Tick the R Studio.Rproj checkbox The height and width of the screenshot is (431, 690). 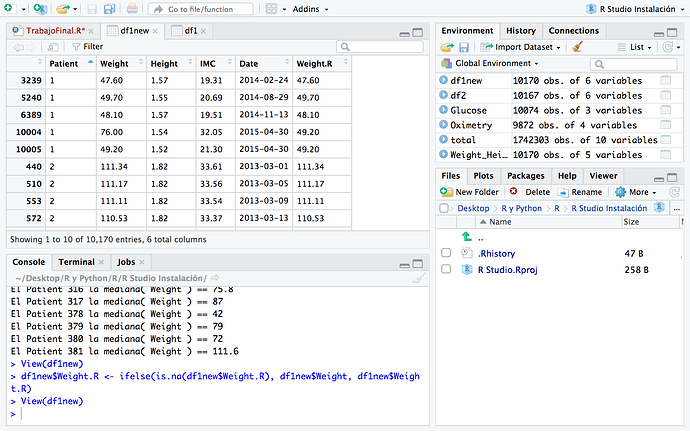446,269
